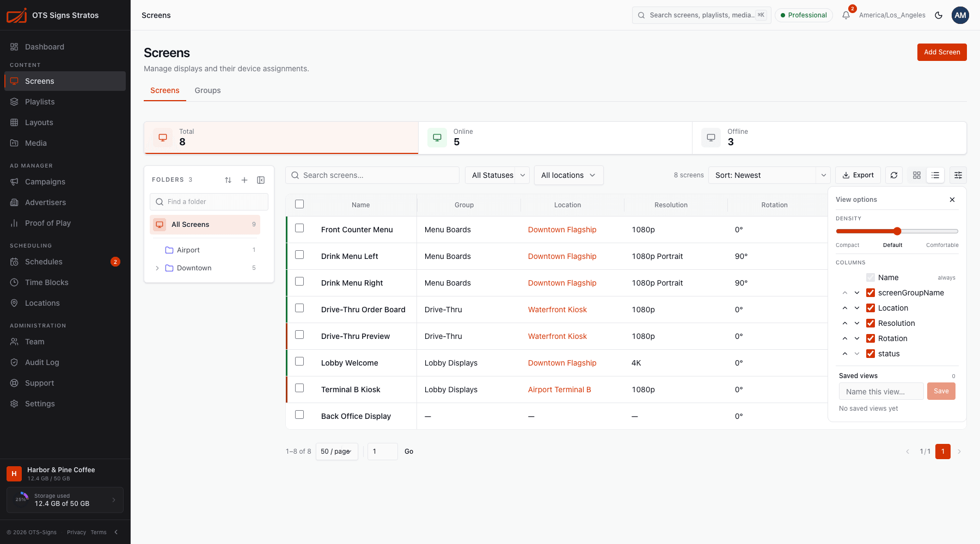The width and height of the screenshot is (980, 544).
Task: Open Waterfront Kiosk link for Drive-Thru Preview
Action: pos(557,336)
